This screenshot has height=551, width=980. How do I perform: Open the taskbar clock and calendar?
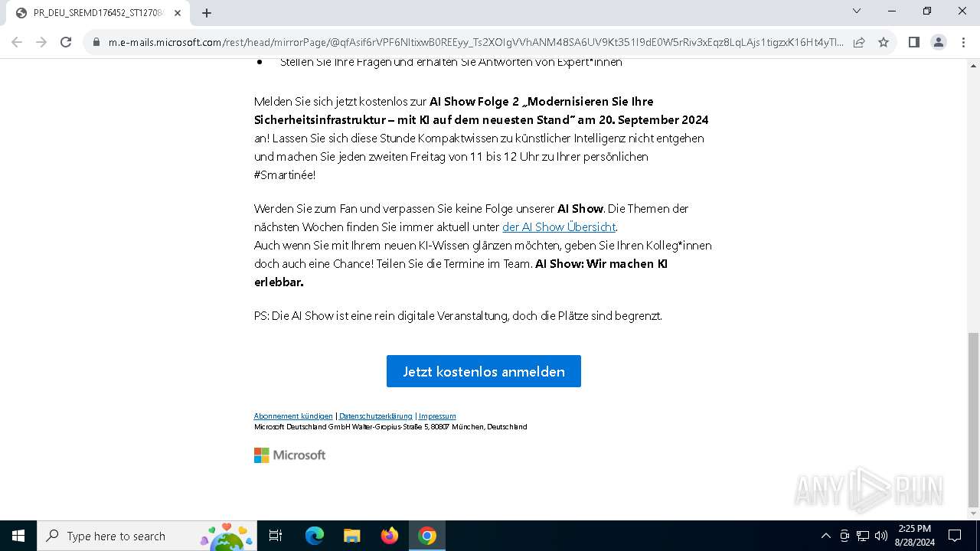pyautogui.click(x=914, y=536)
